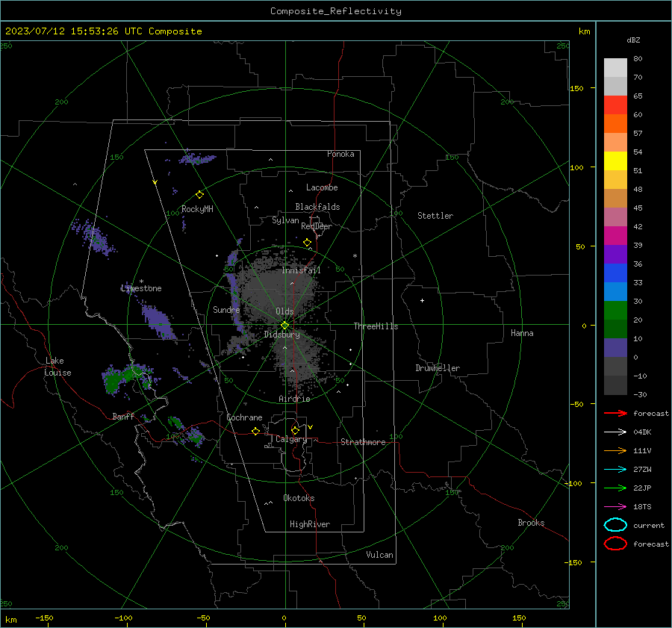This screenshot has height=628, width=672.
Task: Click the Ponoka town label
Action: coord(340,155)
